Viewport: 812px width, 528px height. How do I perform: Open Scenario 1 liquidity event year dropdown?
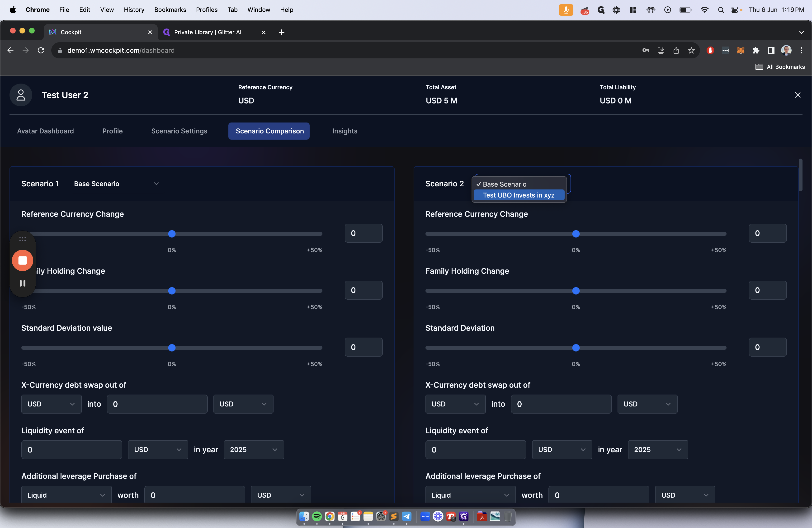click(254, 450)
